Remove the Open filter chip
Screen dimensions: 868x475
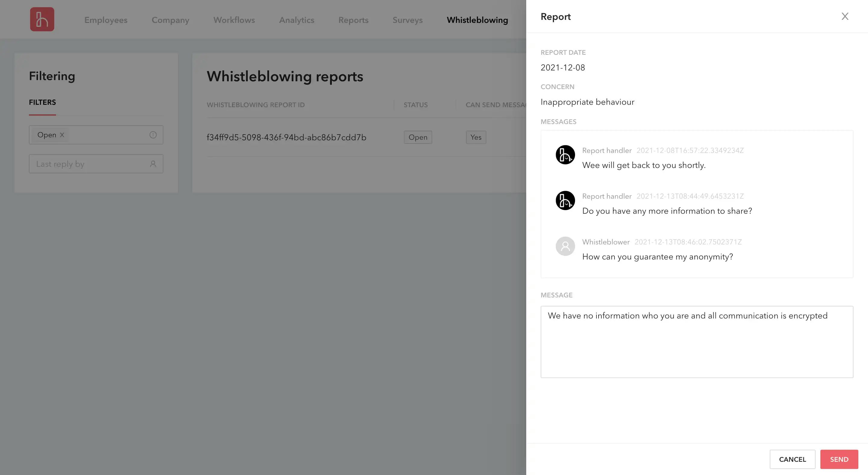click(62, 135)
